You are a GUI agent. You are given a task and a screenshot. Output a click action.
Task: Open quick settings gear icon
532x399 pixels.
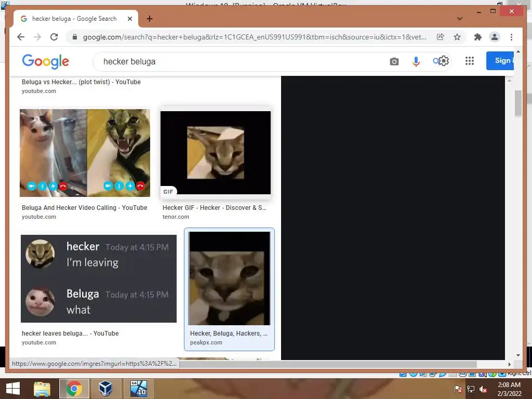point(444,61)
